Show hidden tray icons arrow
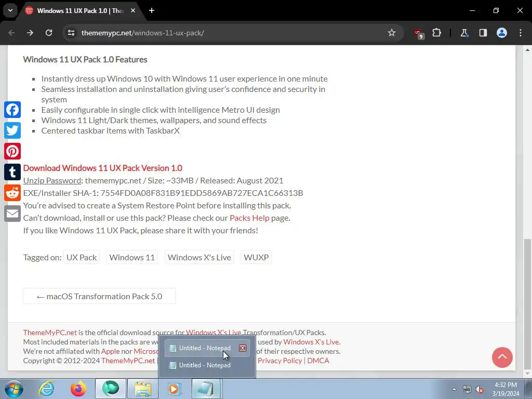 tap(454, 389)
